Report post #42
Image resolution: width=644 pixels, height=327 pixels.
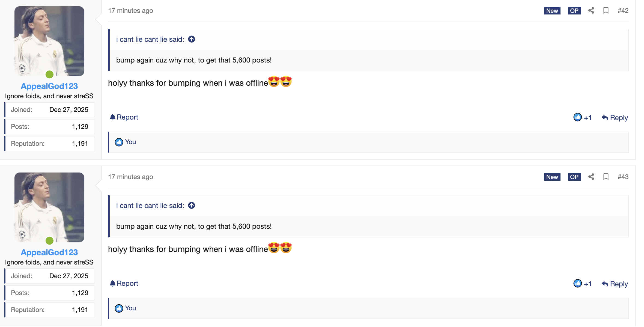pos(124,117)
